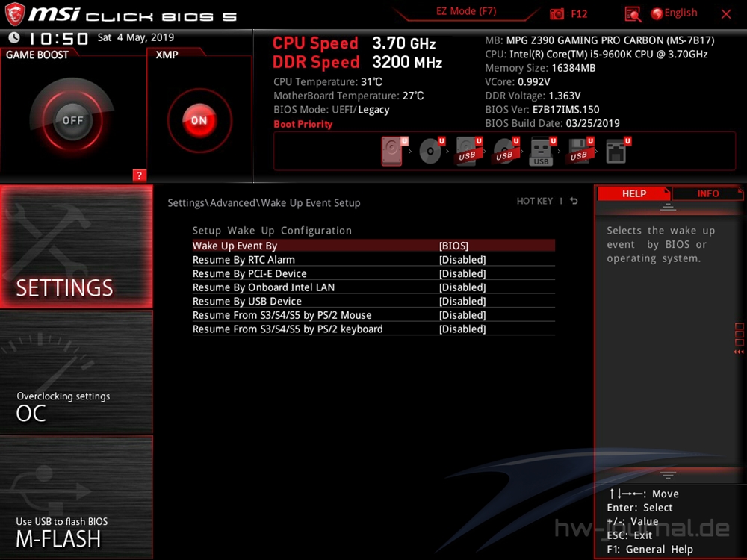This screenshot has width=747, height=560.
Task: Click BIOS Build Date 03/25/2019
Action: 552,123
